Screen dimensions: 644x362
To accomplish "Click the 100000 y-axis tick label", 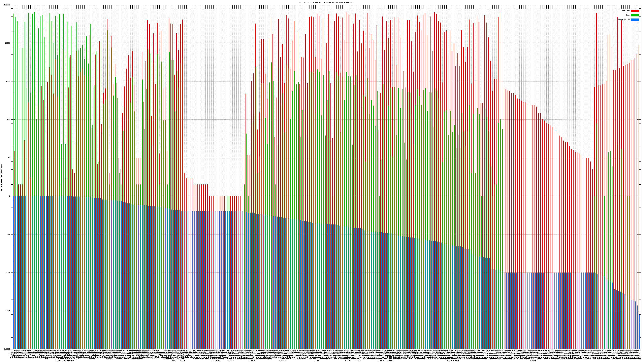I will click(7, 5).
